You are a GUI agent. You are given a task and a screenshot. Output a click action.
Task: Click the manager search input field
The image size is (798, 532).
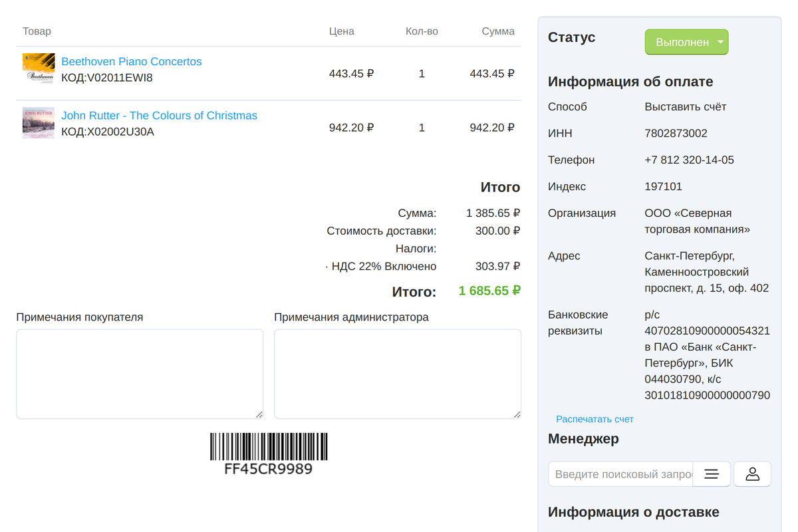click(620, 474)
